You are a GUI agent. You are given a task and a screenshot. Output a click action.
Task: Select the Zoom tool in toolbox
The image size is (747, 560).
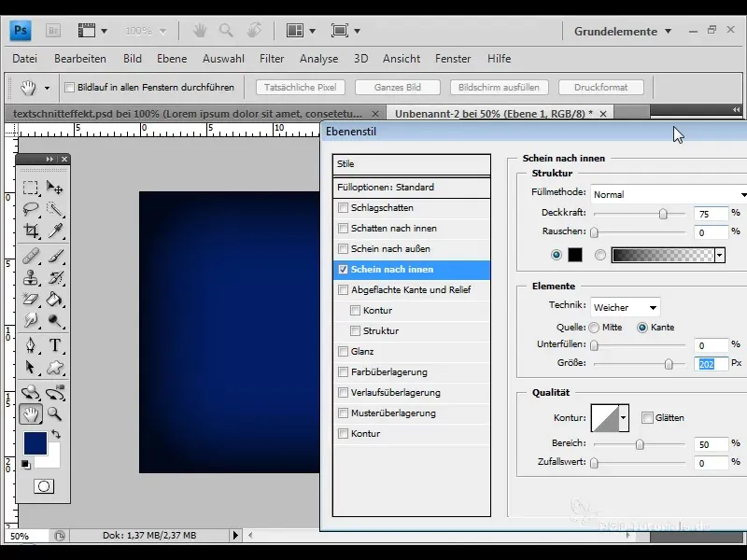click(x=55, y=413)
